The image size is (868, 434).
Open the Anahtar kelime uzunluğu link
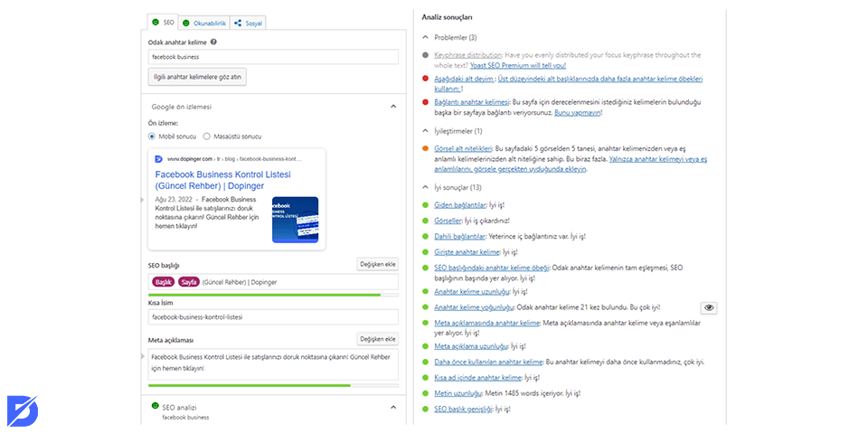[472, 291]
